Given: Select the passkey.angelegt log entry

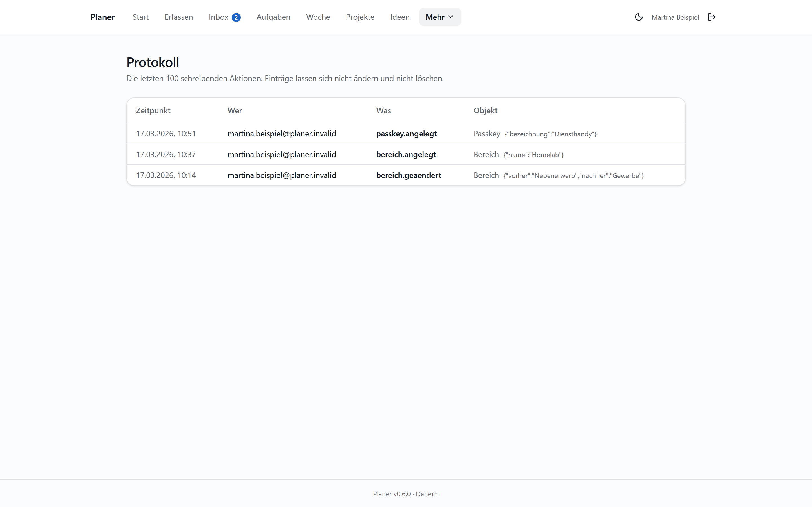Looking at the screenshot, I should [x=406, y=134].
